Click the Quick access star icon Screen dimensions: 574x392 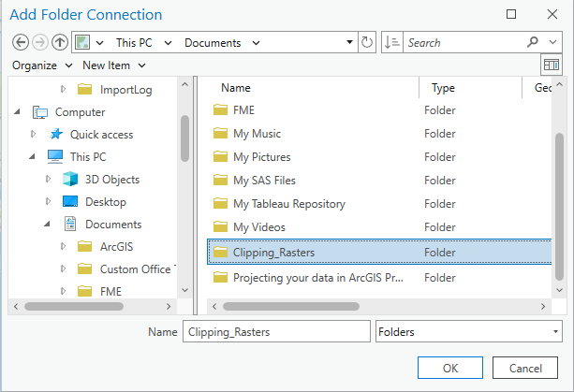(55, 134)
